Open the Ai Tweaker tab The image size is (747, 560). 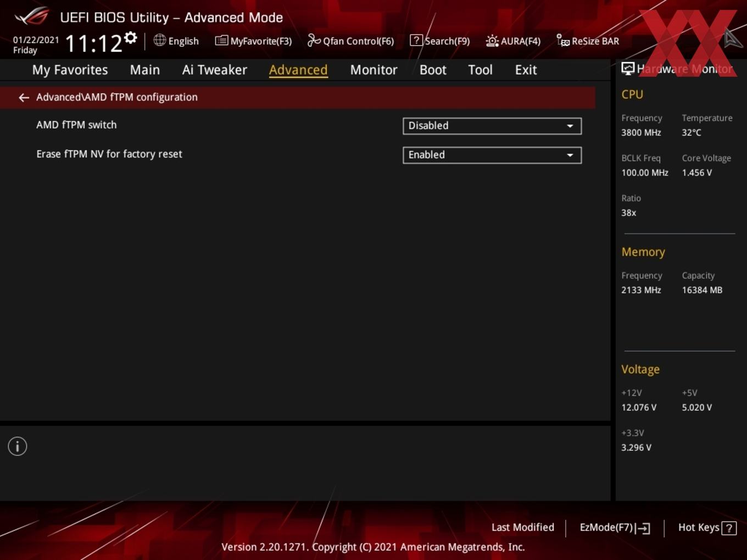click(215, 70)
